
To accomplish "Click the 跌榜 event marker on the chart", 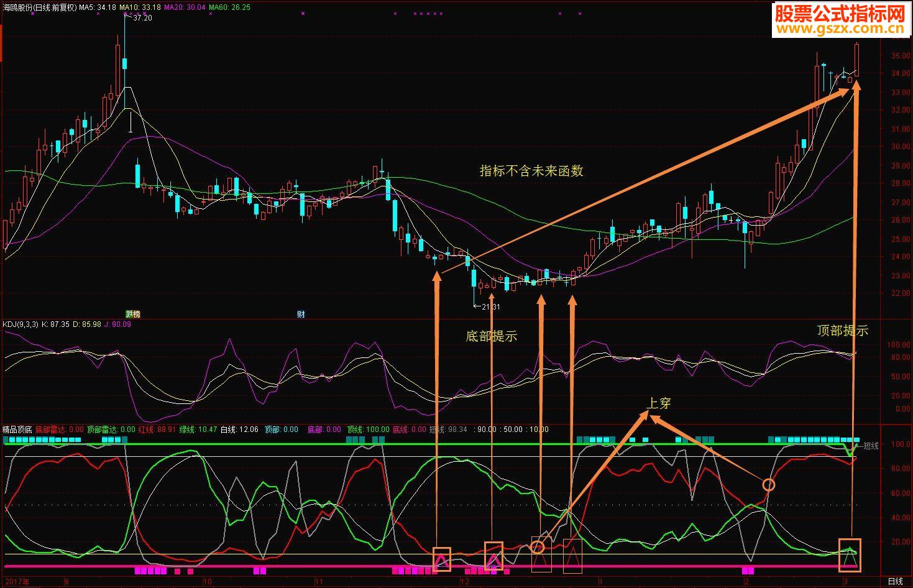I will (x=133, y=315).
